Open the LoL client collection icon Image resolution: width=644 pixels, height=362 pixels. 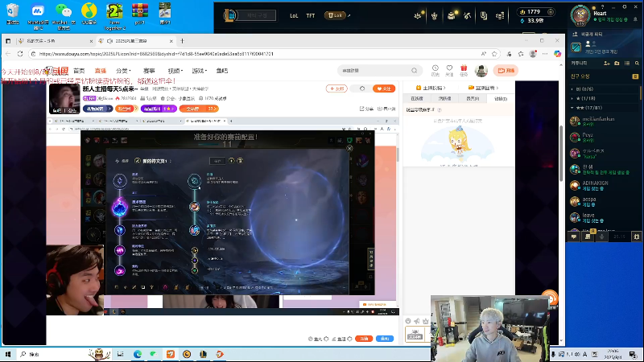click(x=484, y=15)
